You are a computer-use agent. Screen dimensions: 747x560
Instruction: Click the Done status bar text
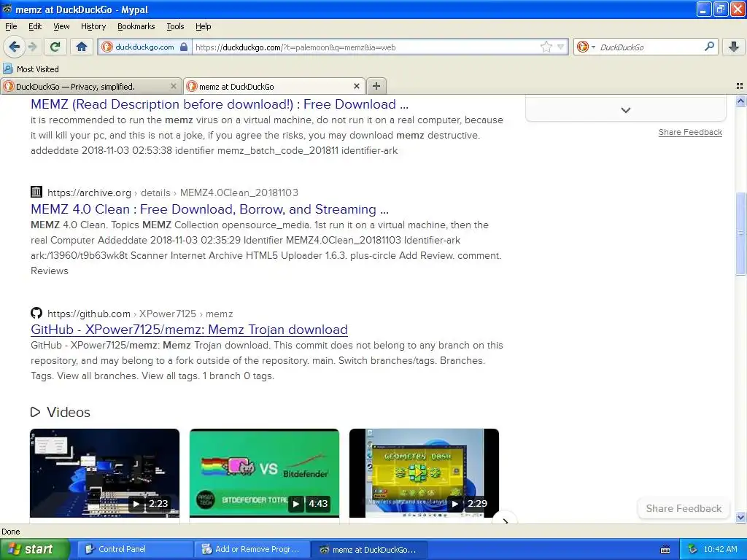(x=11, y=532)
